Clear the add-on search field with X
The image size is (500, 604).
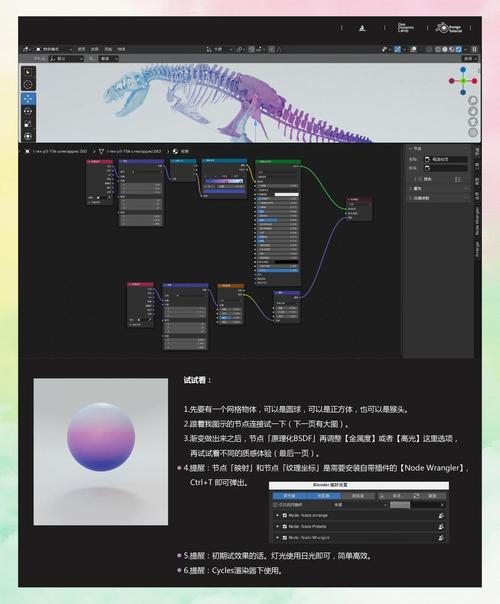[442, 505]
